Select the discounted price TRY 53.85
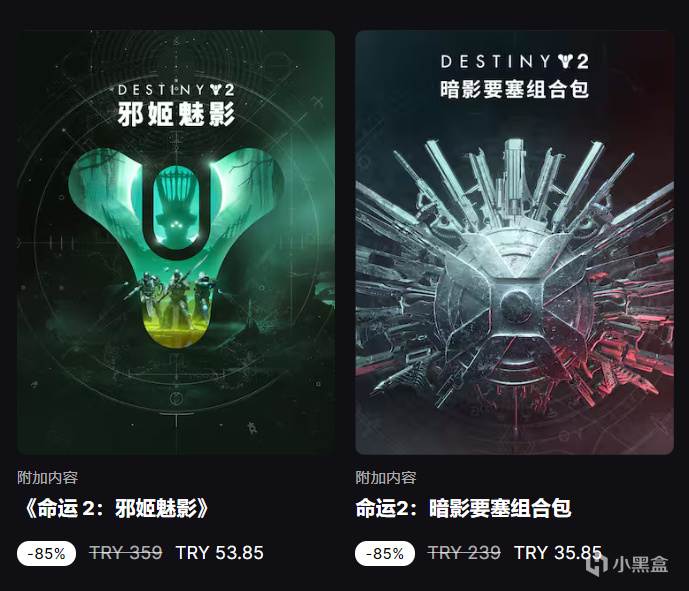Image resolution: width=689 pixels, height=591 pixels. point(220,553)
